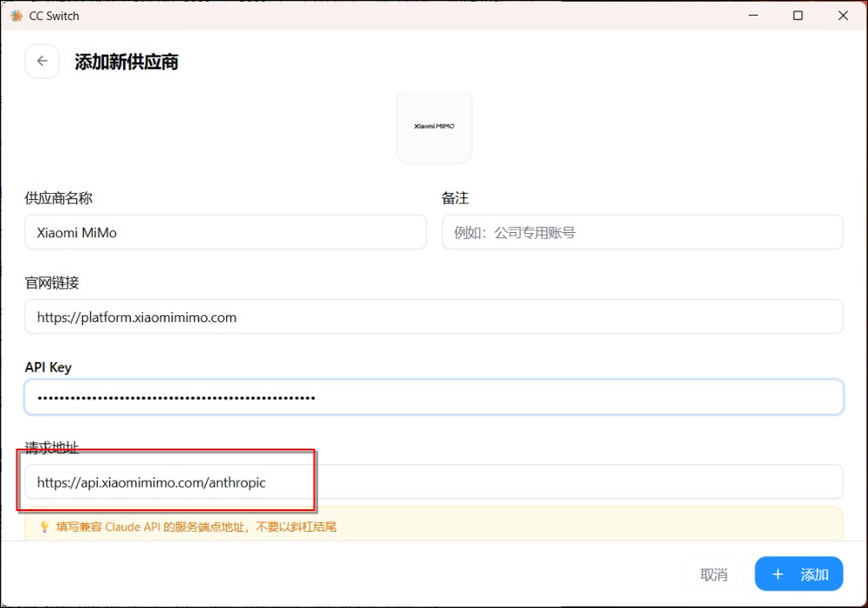
Task: Click the 官网链接 field with platform.xiaomimimo.com
Action: [434, 317]
